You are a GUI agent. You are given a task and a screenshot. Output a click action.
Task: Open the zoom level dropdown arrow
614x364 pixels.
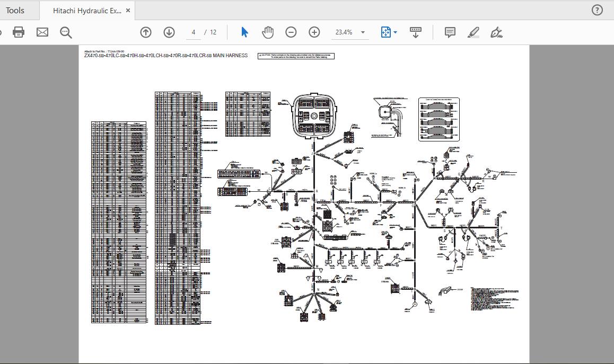pyautogui.click(x=363, y=32)
